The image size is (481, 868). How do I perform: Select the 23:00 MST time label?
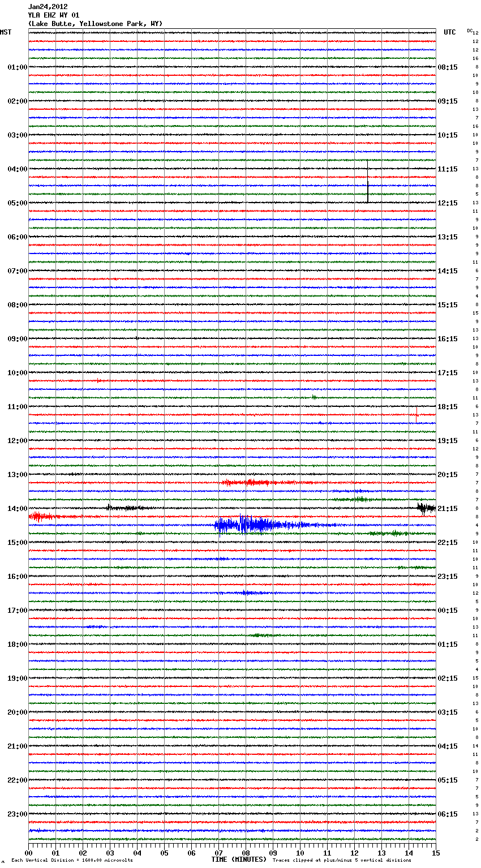point(18,814)
